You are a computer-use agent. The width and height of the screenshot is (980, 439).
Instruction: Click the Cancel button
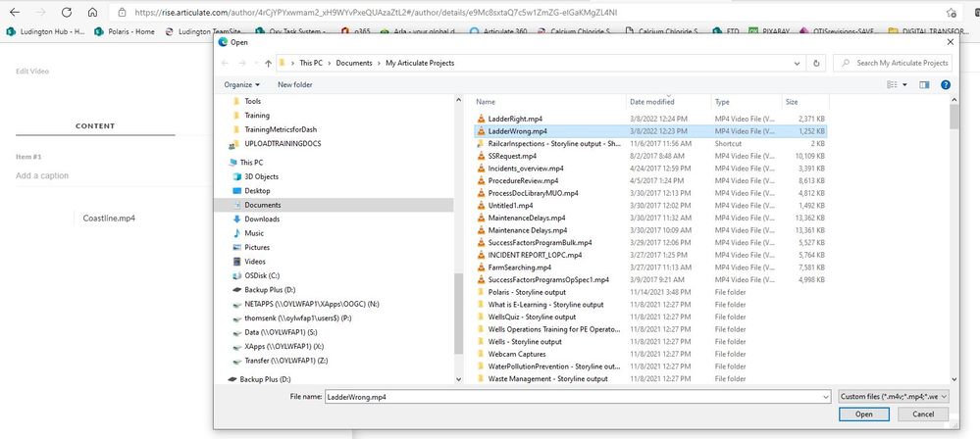(923, 415)
